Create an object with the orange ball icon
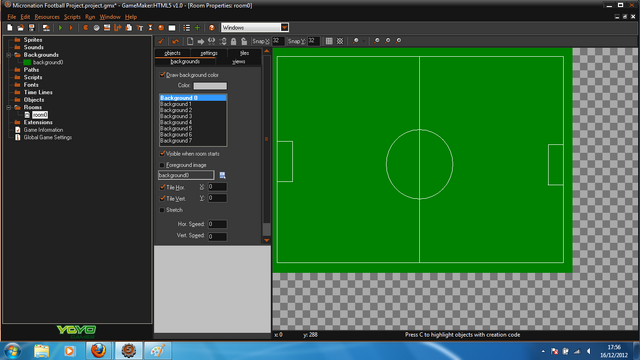Image resolution: width=640 pixels, height=360 pixels. pos(161,28)
